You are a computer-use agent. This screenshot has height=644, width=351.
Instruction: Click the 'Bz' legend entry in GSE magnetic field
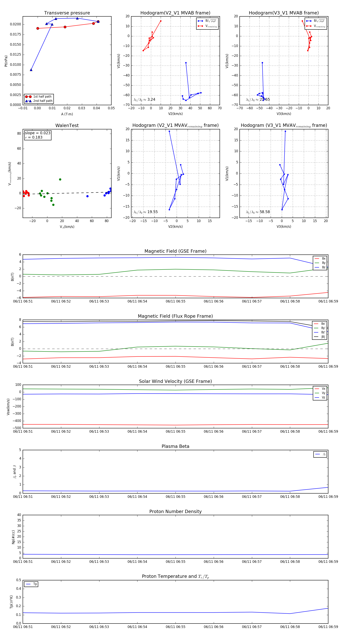pyautogui.click(x=320, y=267)
